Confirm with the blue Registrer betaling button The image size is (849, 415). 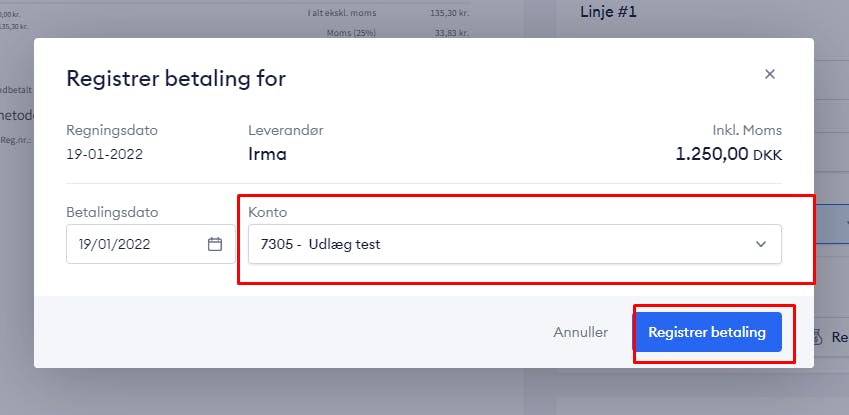pyautogui.click(x=707, y=332)
